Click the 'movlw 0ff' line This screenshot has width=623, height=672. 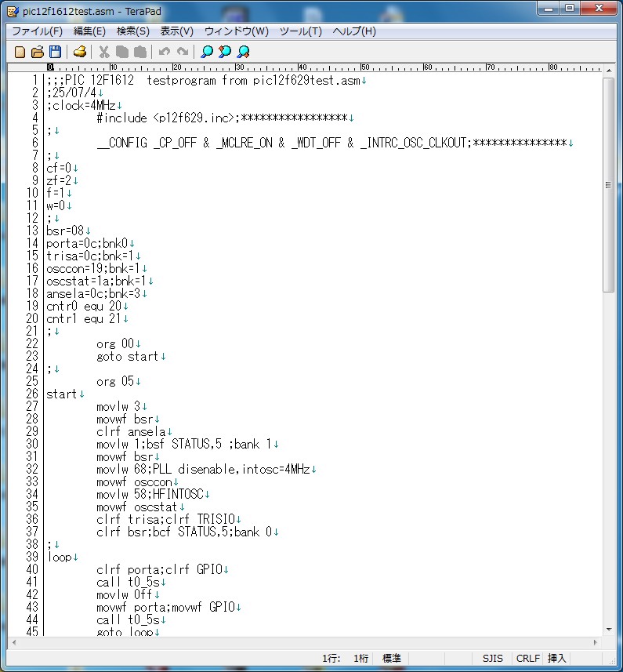tap(124, 595)
